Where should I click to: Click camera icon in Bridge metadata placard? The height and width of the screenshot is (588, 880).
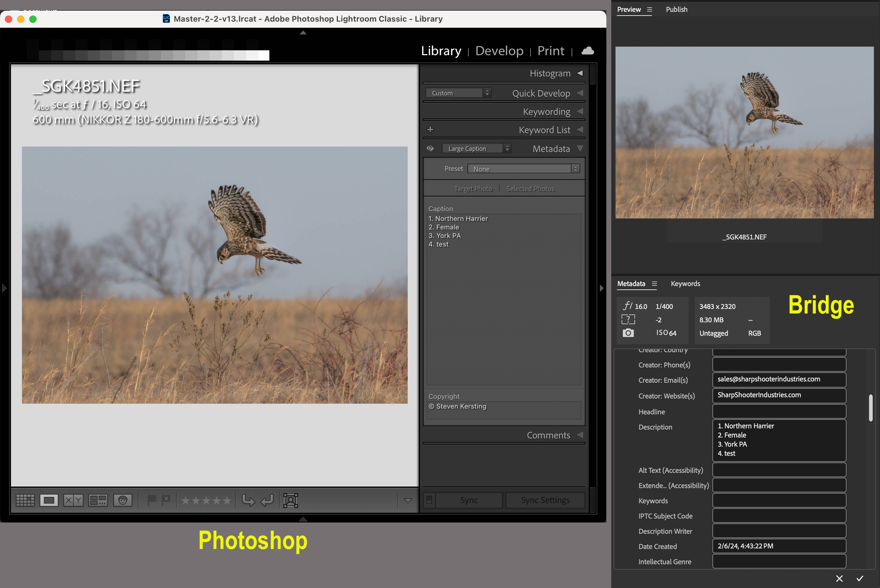click(628, 333)
